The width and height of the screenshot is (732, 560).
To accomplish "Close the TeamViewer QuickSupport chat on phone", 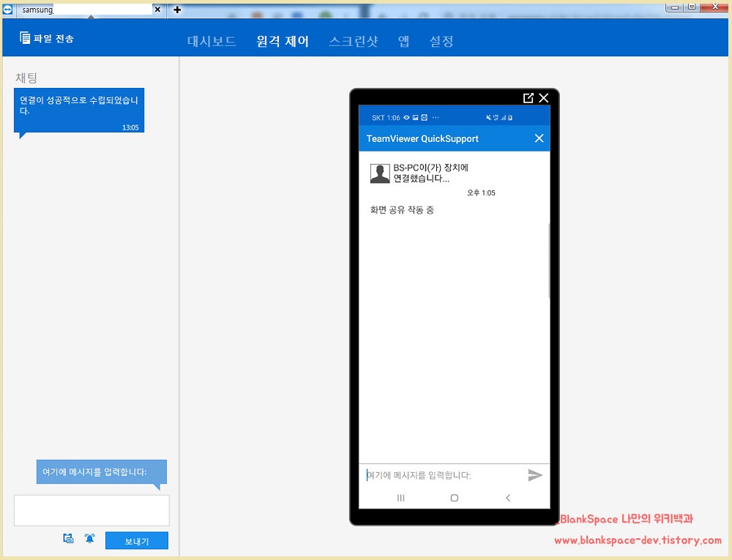I will [539, 138].
